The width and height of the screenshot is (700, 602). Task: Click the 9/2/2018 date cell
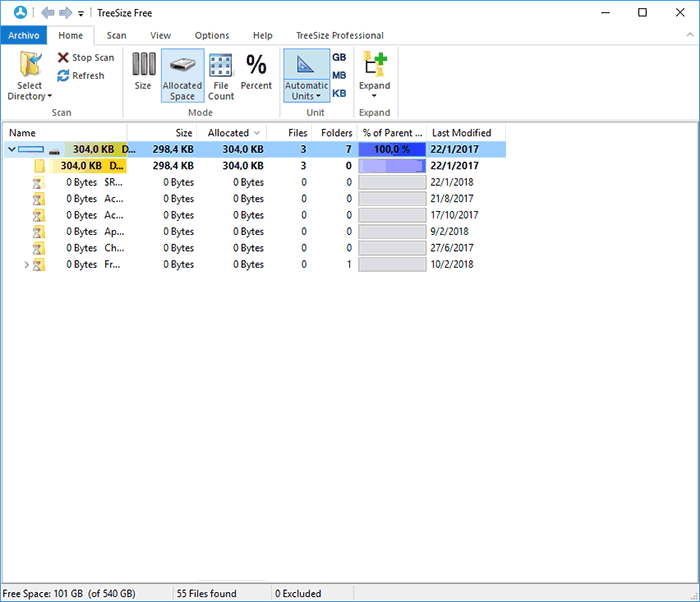(x=449, y=231)
